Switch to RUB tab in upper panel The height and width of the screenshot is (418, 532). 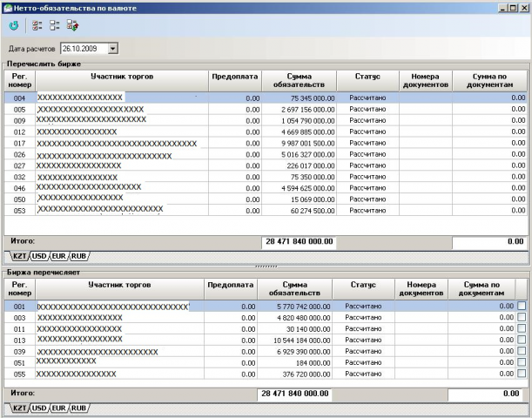coord(78,256)
